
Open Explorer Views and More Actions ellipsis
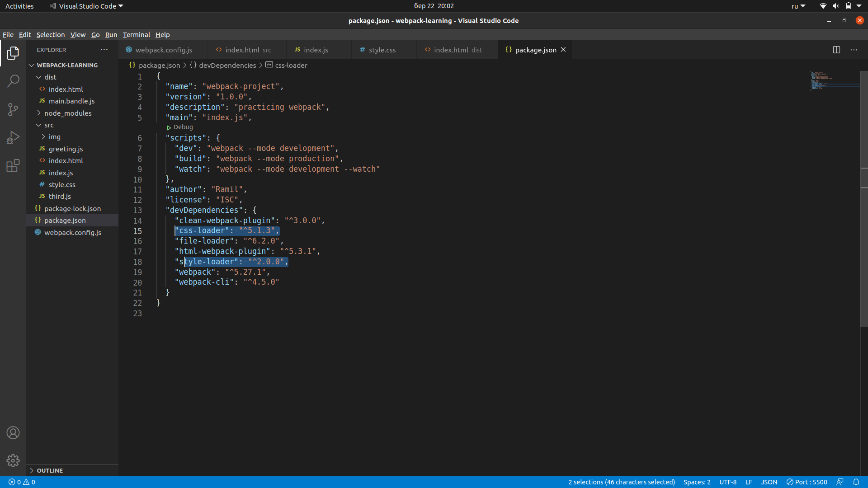[104, 50]
